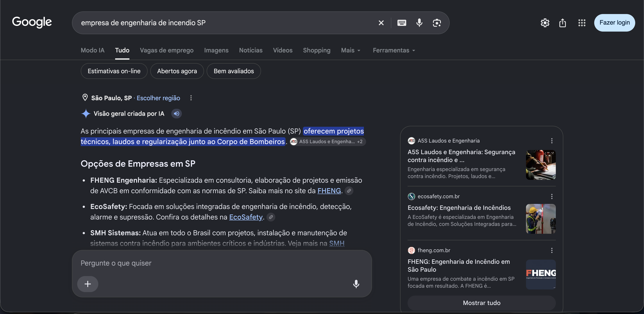Screen dimensions: 644x314
Task: Clear the search query with the X icon
Action: [381, 23]
